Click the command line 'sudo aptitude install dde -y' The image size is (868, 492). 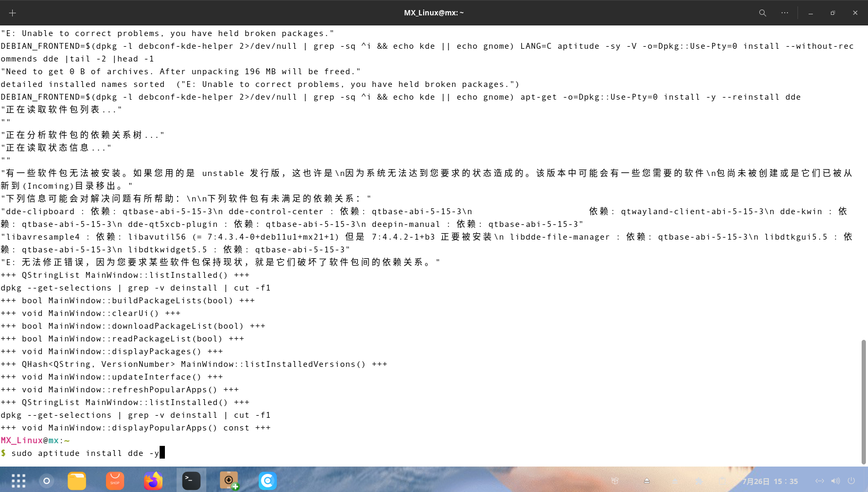[x=85, y=453]
